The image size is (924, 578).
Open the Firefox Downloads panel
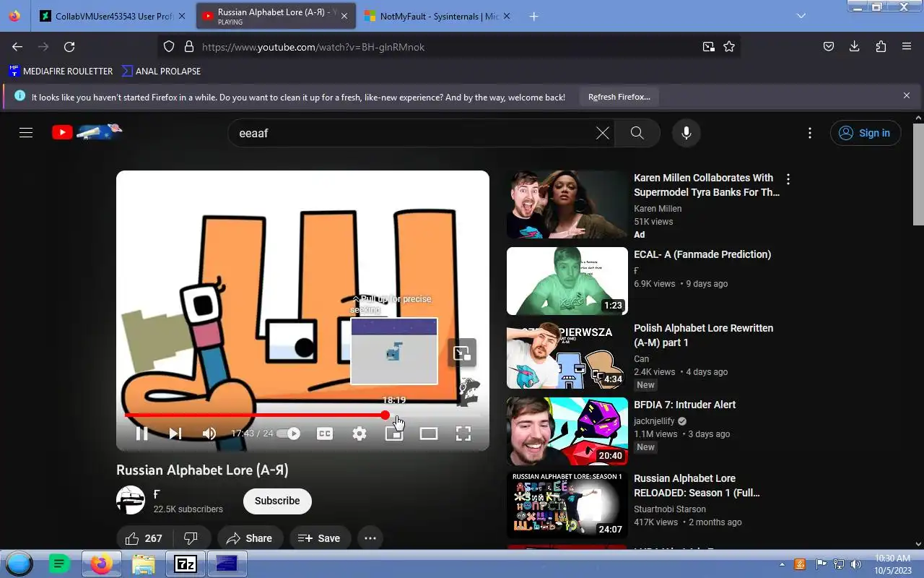[x=855, y=46]
